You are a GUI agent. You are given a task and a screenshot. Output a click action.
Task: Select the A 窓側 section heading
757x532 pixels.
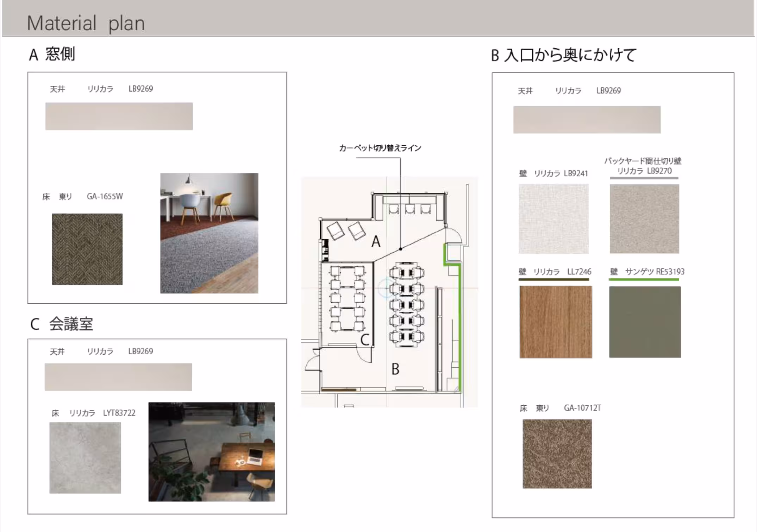52,55
